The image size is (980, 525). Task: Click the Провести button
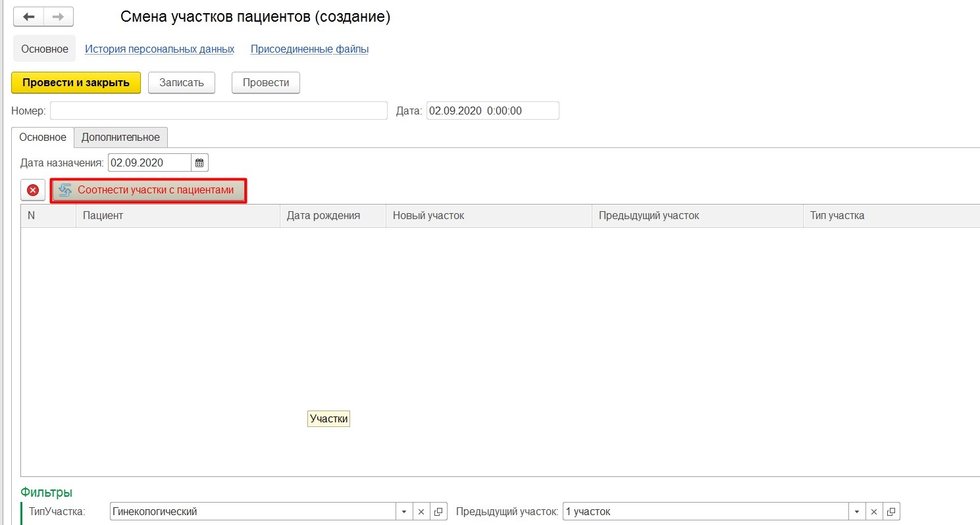pyautogui.click(x=265, y=83)
